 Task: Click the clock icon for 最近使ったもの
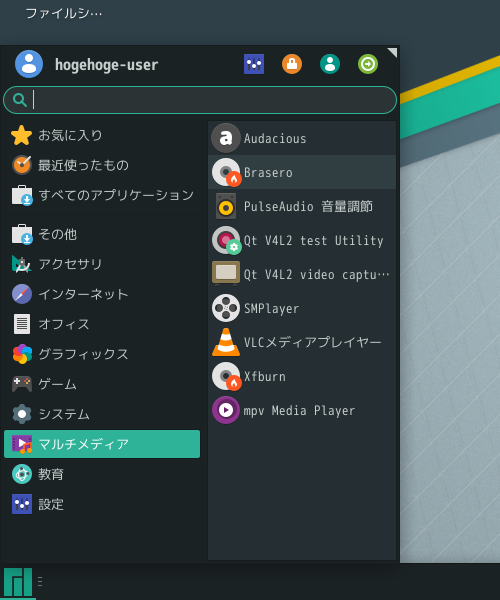point(22,165)
